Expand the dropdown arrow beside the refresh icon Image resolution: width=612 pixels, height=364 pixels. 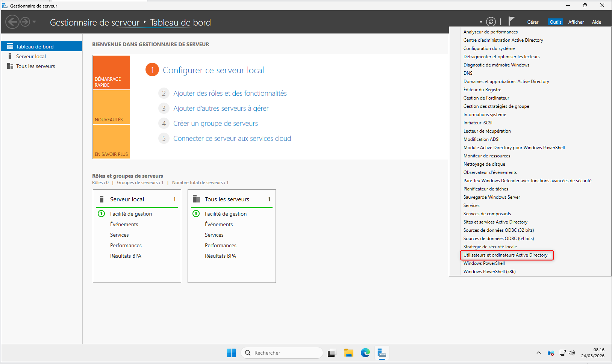coord(481,22)
